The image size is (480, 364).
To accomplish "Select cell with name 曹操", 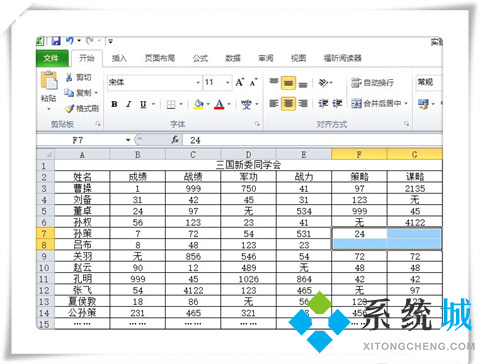I will 82,188.
